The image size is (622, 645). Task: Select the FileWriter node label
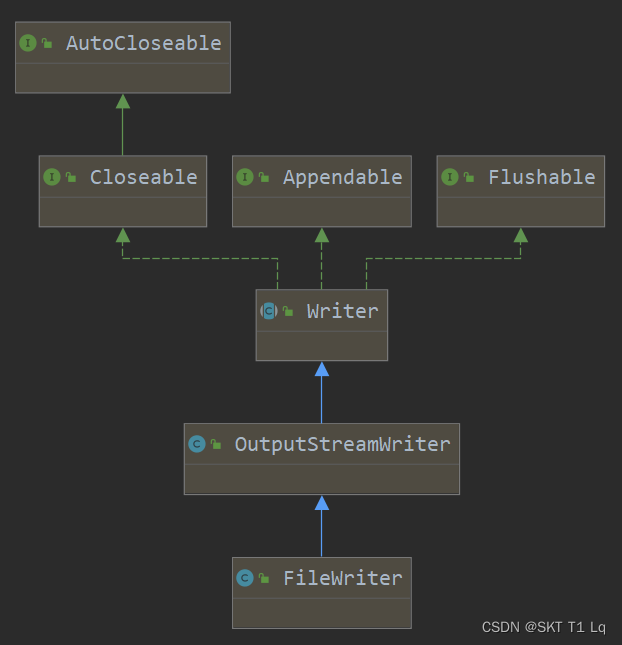342,578
